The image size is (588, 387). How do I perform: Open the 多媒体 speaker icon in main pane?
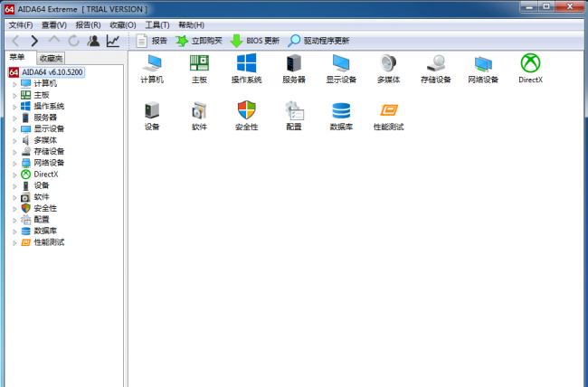pyautogui.click(x=388, y=68)
